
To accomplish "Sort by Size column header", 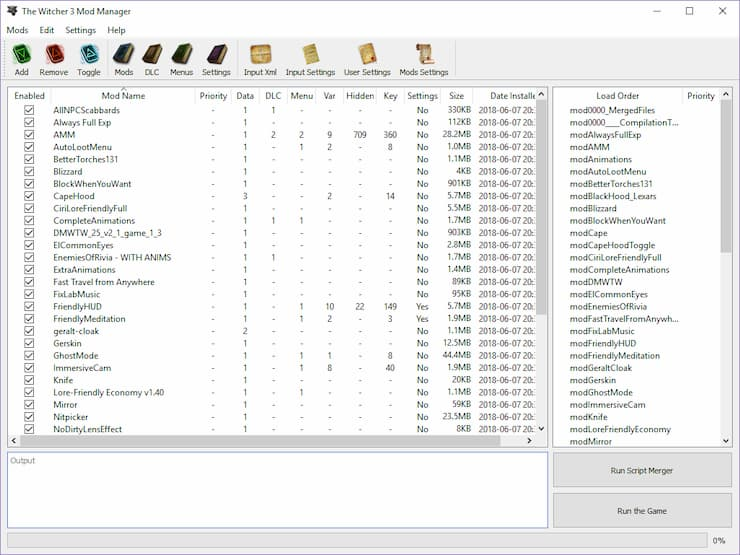I will (456, 96).
